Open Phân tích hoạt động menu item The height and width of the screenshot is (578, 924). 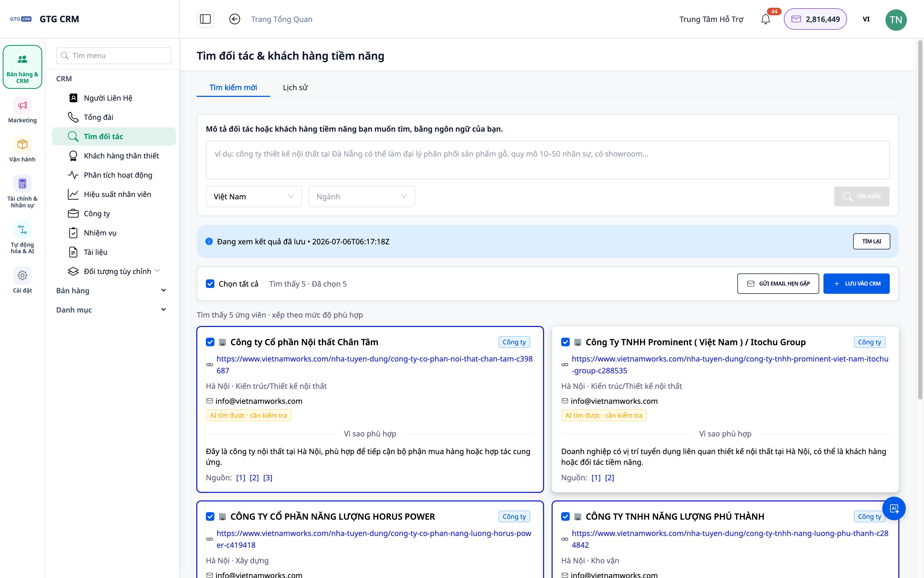pos(114,175)
